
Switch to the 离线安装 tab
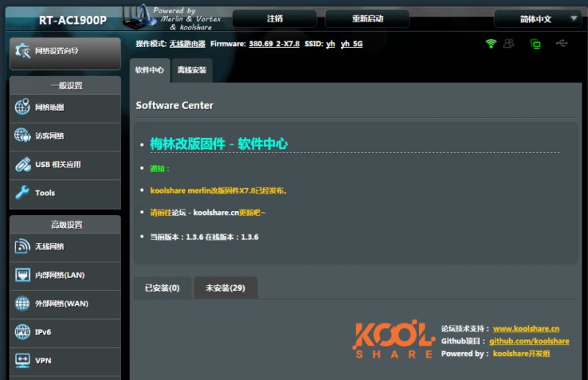coord(192,71)
